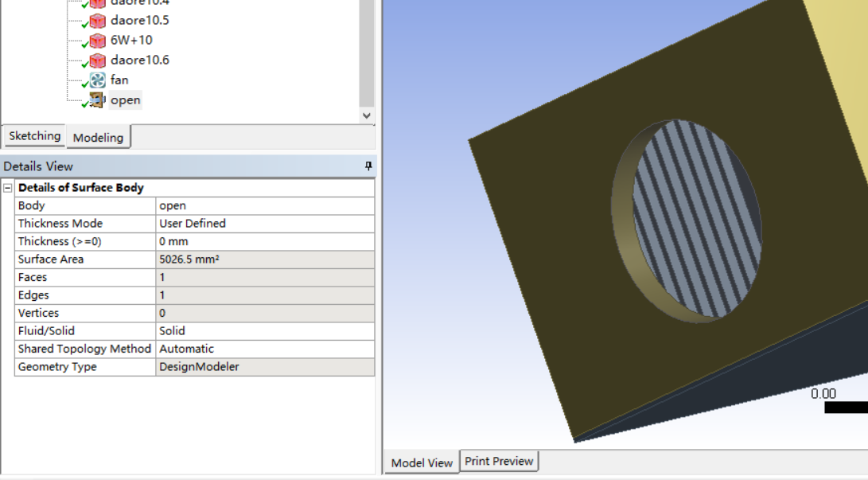Open Shared Topology Method Automatic value
The image size is (868, 480).
264,349
